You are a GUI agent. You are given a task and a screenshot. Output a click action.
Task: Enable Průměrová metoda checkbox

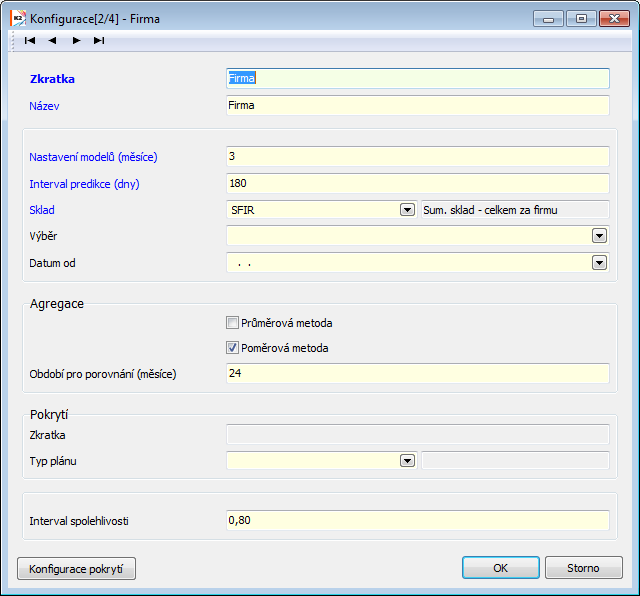point(232,323)
